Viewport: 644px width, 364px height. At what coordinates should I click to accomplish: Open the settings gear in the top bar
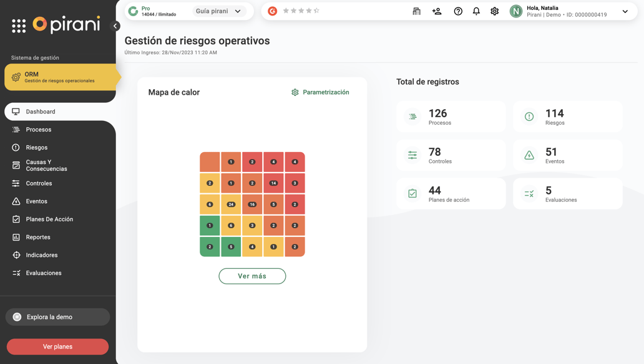point(495,11)
